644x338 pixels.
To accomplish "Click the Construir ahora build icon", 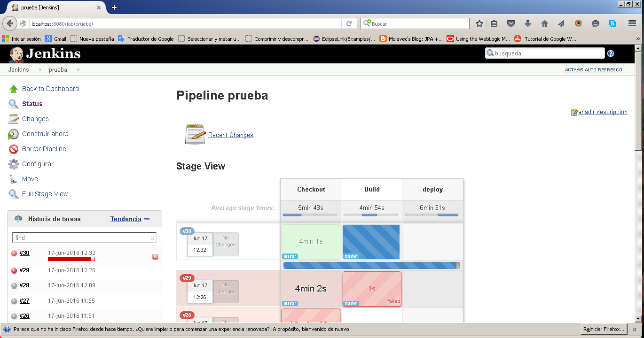I will 14,134.
